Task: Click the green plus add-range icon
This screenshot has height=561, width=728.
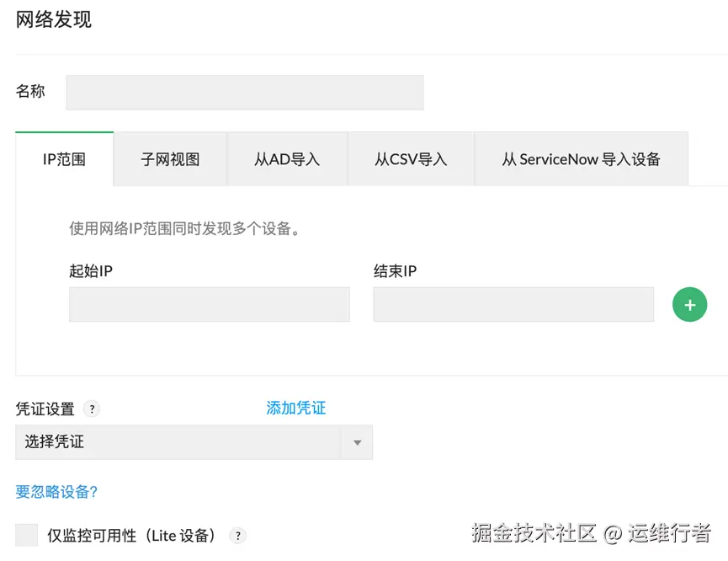Action: (x=689, y=305)
